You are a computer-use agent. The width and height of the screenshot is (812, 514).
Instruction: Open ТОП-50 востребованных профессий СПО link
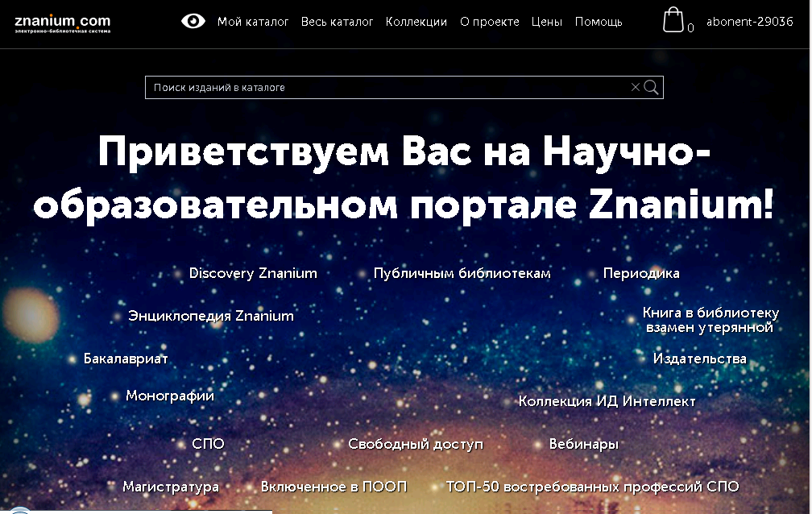tap(592, 487)
